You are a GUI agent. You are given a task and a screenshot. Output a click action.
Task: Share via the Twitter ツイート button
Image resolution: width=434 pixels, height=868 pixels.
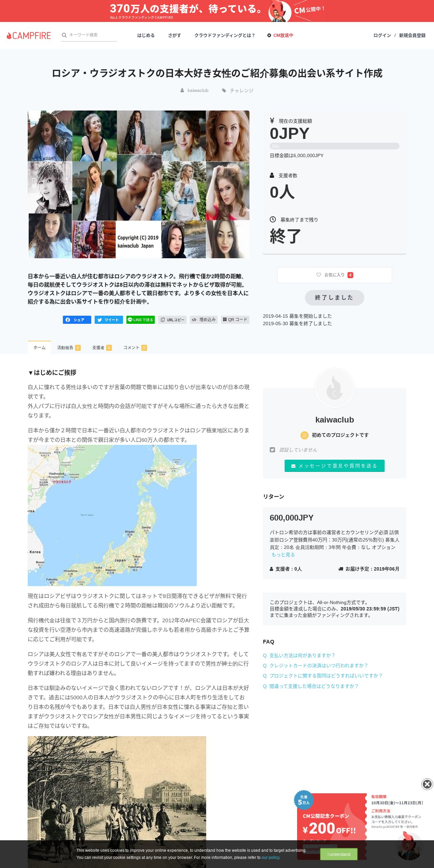point(109,320)
